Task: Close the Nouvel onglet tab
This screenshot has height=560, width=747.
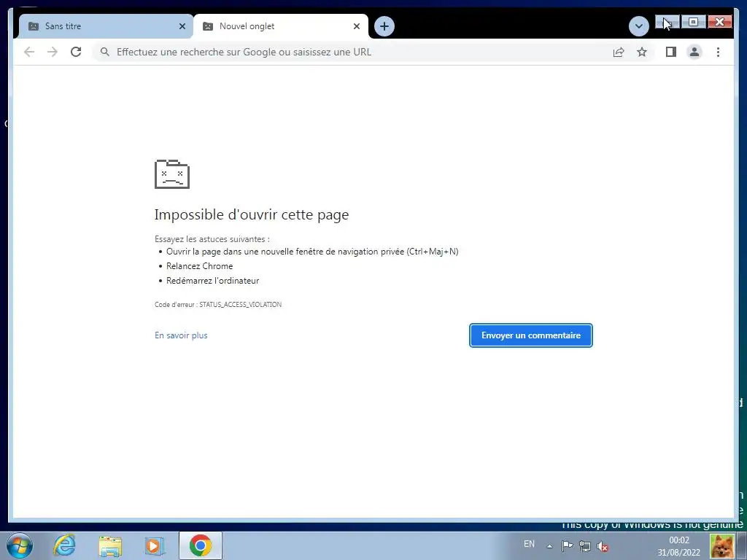Action: (x=356, y=26)
